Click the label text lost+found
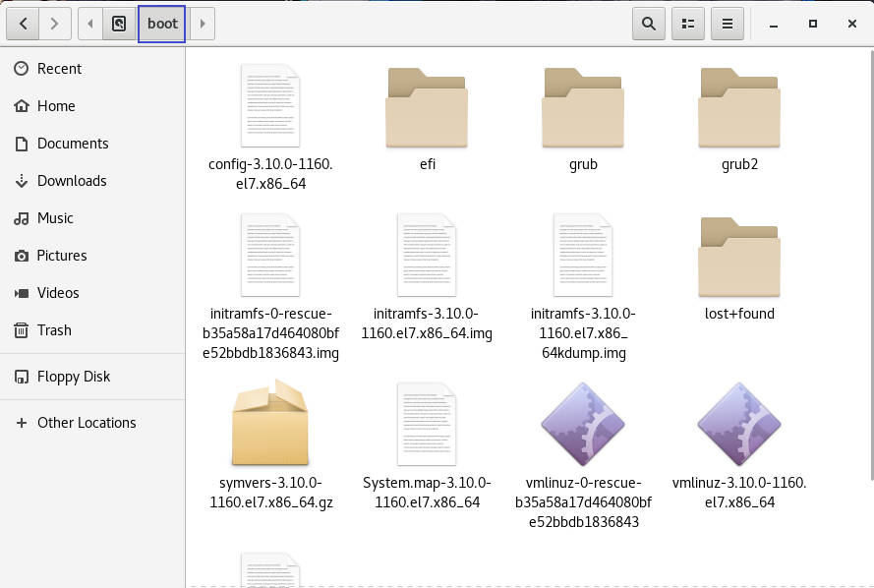Screen dimensions: 874x588 [x=739, y=314]
